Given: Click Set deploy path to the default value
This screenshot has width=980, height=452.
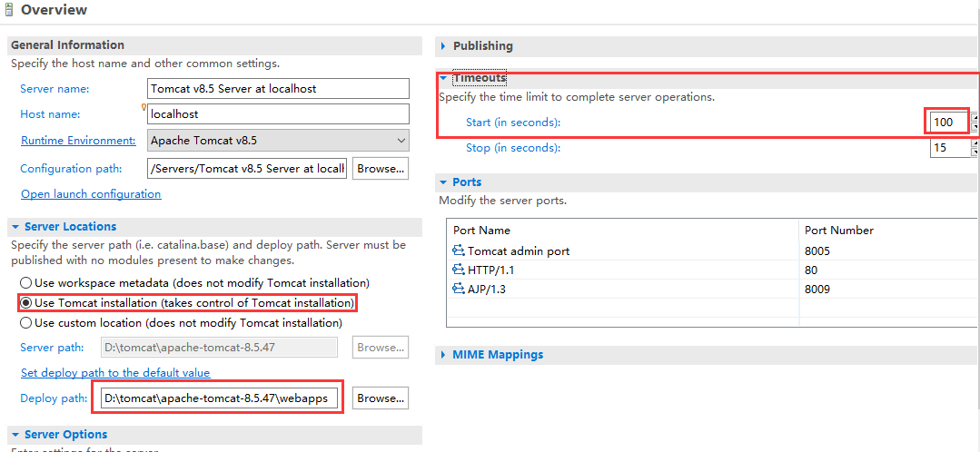Looking at the screenshot, I should click(x=115, y=373).
